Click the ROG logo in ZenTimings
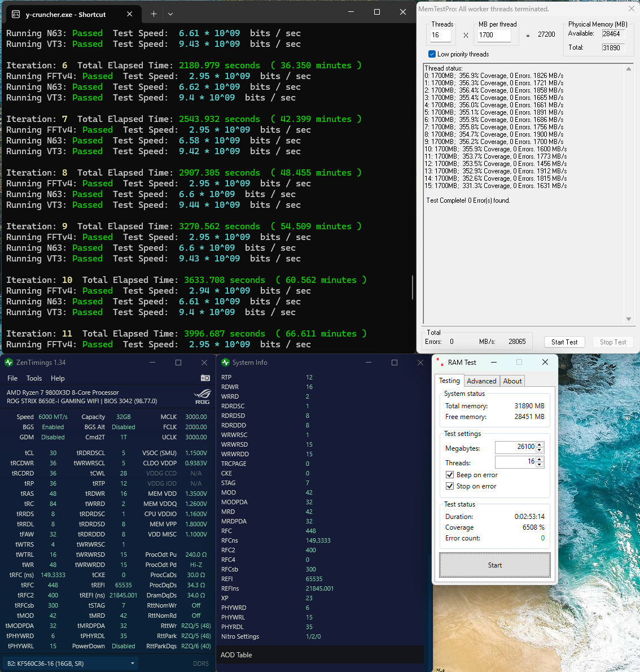The height and width of the screenshot is (672, 640). click(x=203, y=396)
